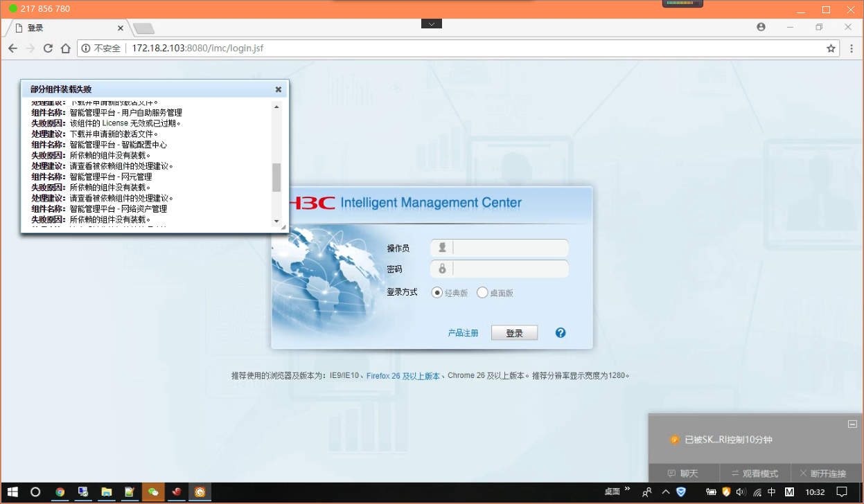Open the Chrome profile icon
Image resolution: width=864 pixels, height=504 pixels.
(x=761, y=27)
